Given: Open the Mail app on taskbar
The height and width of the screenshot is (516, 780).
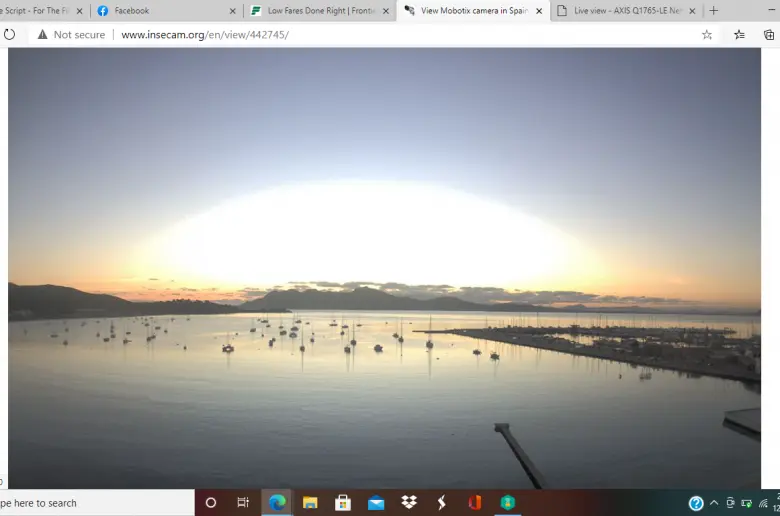Looking at the screenshot, I should (x=376, y=502).
